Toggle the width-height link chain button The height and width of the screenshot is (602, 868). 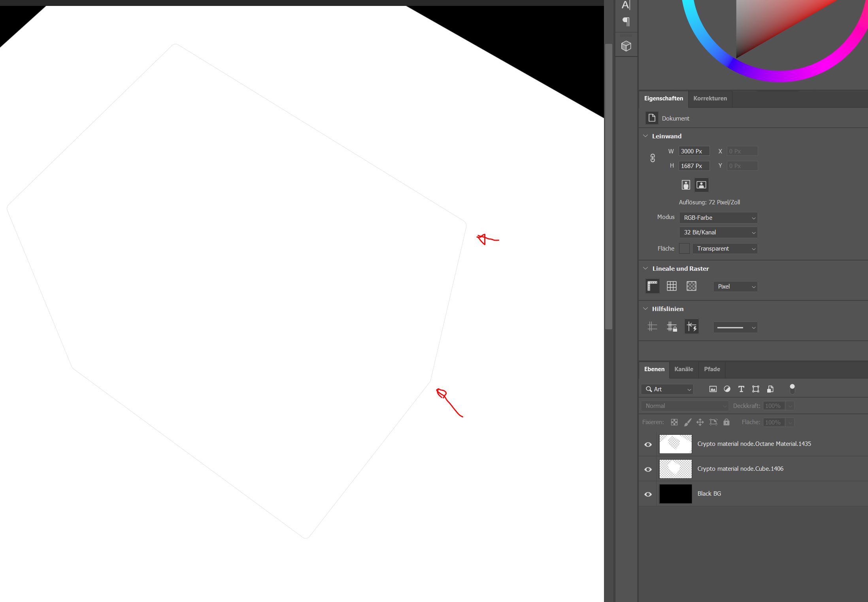coord(653,158)
